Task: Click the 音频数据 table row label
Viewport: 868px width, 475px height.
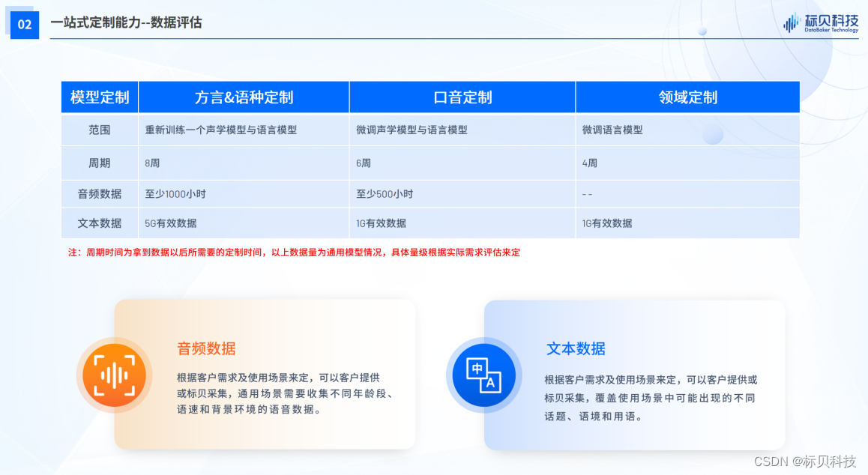Action: point(100,194)
